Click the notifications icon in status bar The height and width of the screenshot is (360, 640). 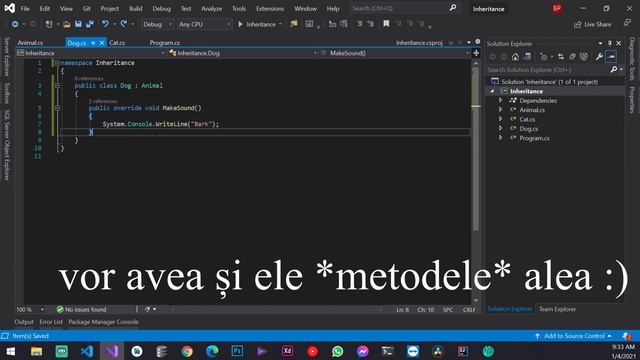pos(627,336)
